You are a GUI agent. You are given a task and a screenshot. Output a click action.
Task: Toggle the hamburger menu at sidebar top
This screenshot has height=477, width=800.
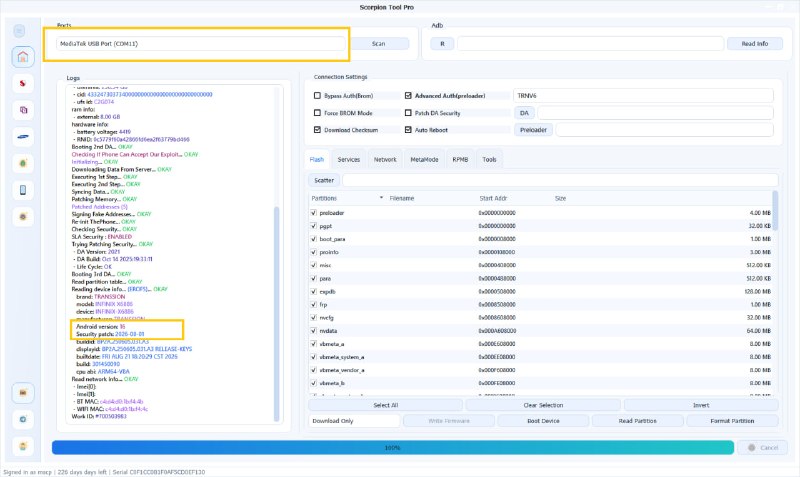coord(19,31)
